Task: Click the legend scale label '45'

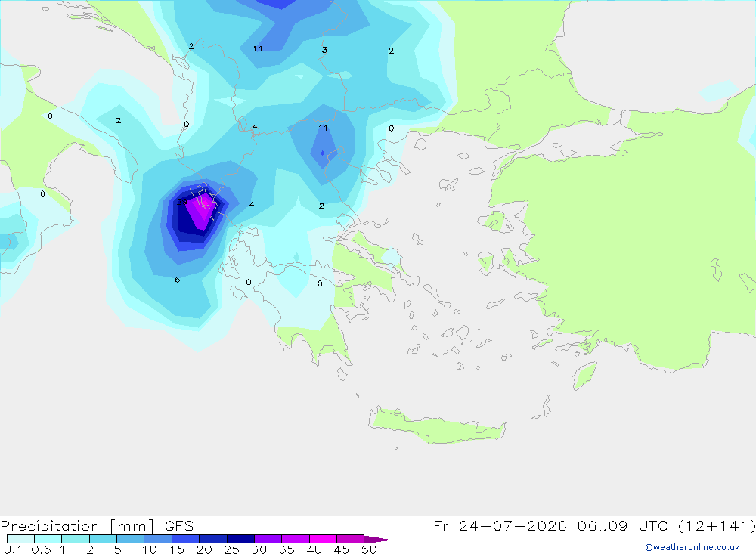Action: point(342,549)
